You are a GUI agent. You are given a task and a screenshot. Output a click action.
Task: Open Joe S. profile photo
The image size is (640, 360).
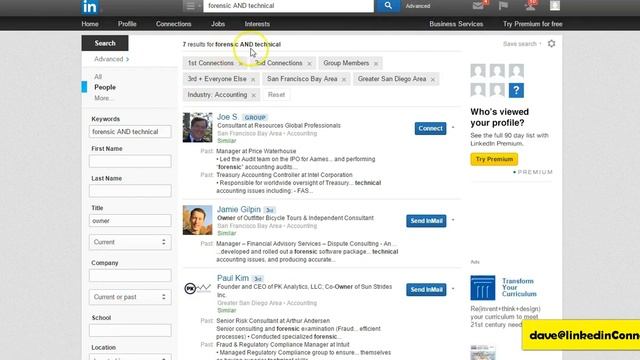click(198, 127)
